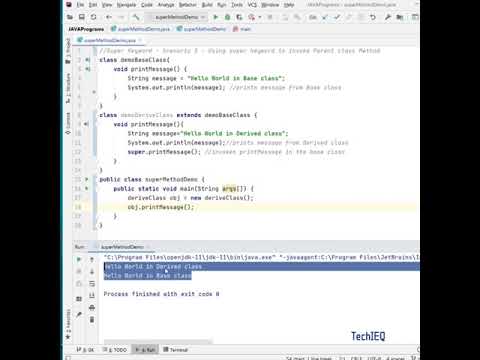Open Settings via the wrench icon

[387, 17]
